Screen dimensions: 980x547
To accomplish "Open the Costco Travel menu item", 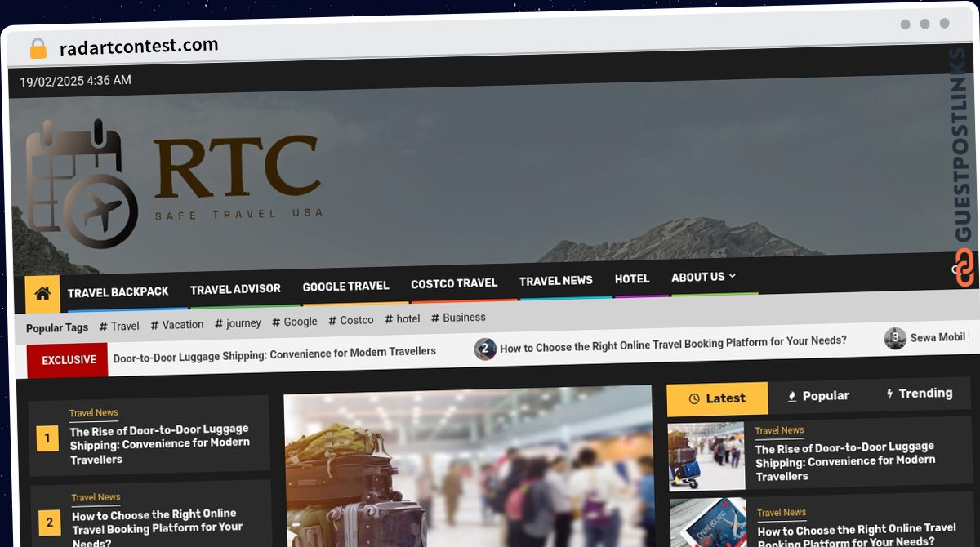I will point(454,283).
